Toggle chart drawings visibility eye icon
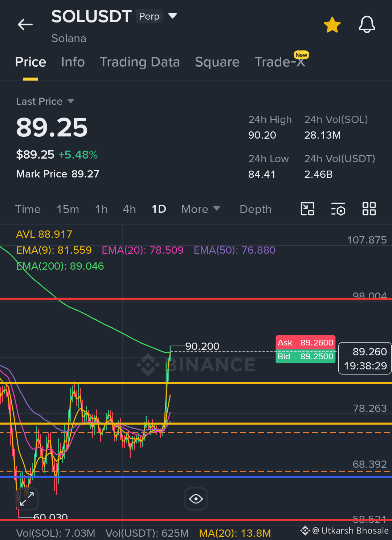The image size is (392, 540). pos(196,499)
